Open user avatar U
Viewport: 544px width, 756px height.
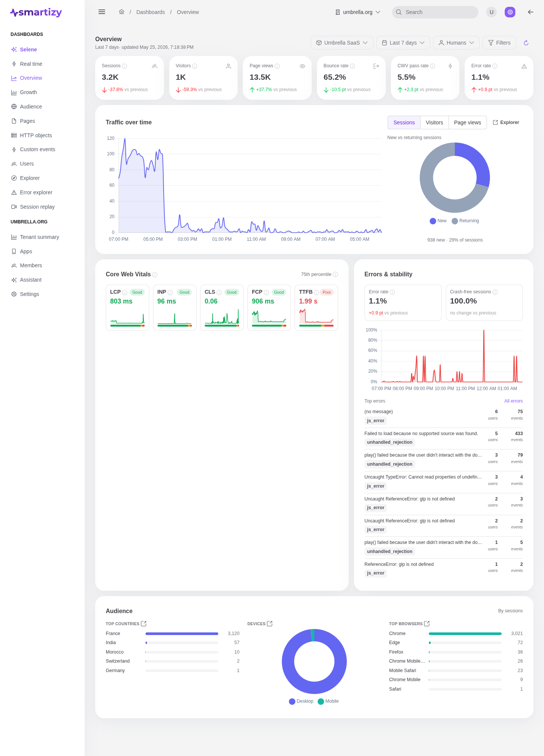coord(491,12)
